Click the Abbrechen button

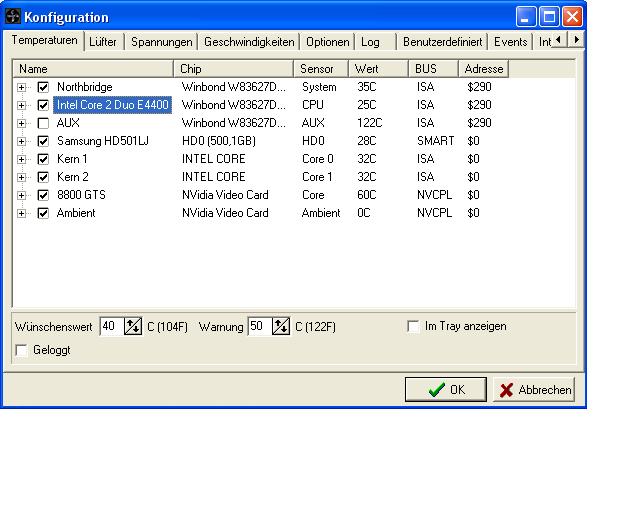pos(534,390)
